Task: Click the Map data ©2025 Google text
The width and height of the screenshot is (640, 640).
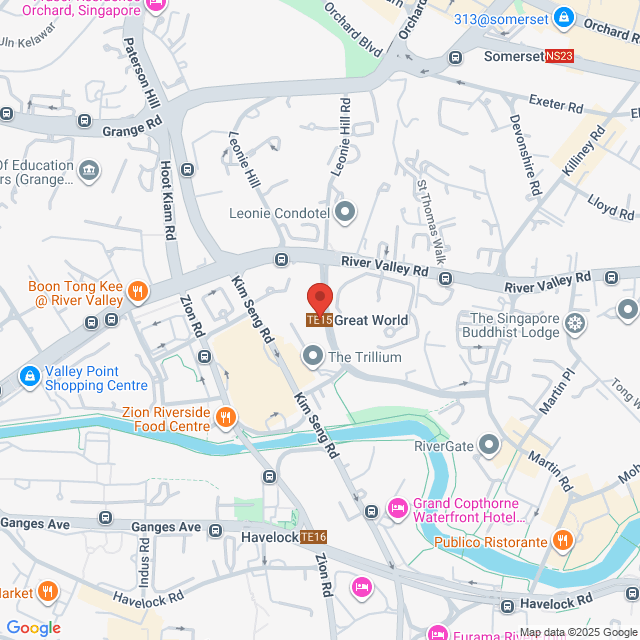Action: tap(578, 633)
